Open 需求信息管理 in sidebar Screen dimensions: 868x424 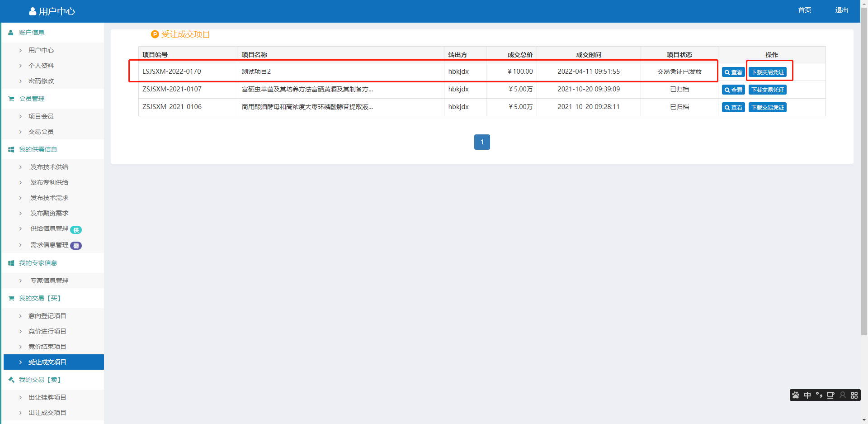(49, 245)
